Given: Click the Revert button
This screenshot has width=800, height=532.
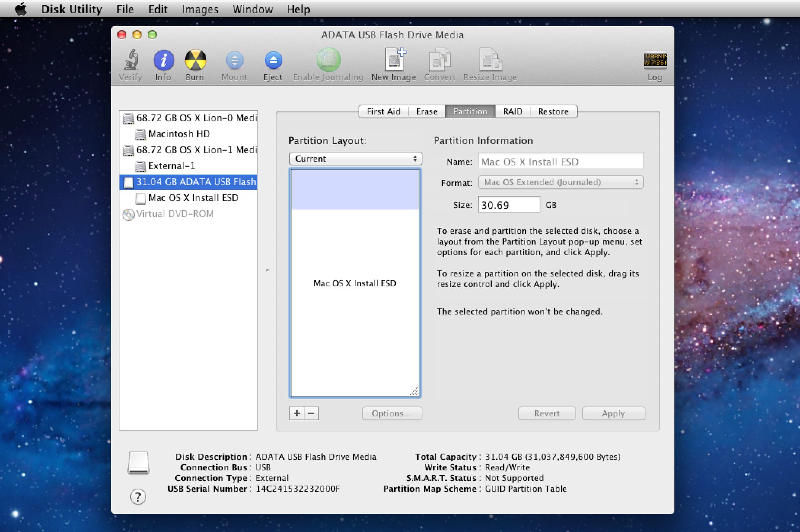Looking at the screenshot, I should pos(547,413).
